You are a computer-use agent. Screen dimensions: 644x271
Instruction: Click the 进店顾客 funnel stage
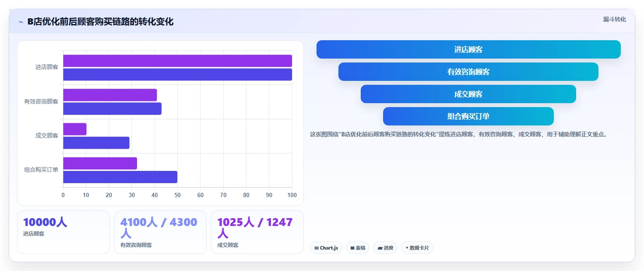[468, 49]
